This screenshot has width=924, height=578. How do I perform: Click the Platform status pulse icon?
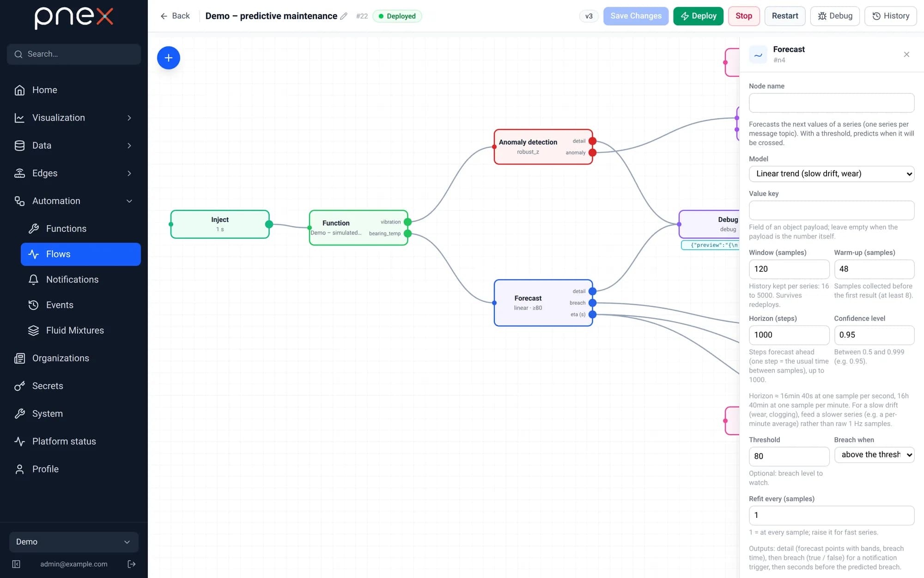[x=19, y=442]
